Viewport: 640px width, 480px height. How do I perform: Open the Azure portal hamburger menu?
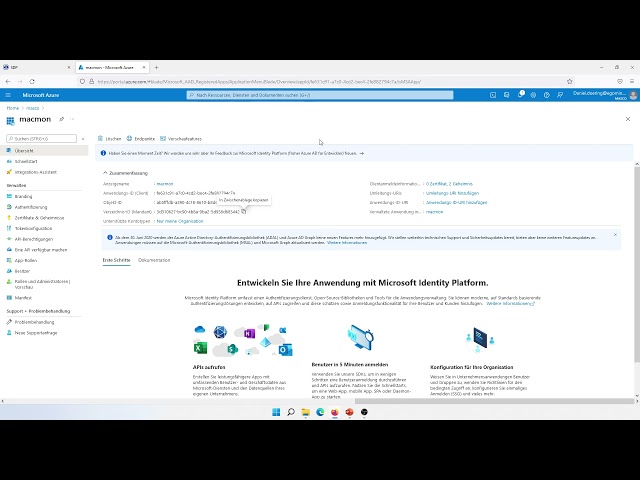coord(8,95)
